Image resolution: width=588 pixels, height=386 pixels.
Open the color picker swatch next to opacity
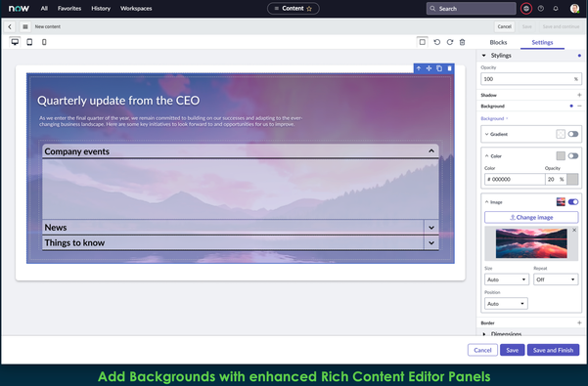click(572, 179)
